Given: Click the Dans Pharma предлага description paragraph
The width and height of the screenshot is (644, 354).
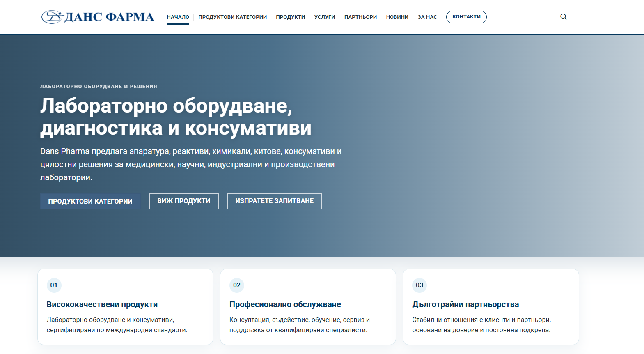Looking at the screenshot, I should 191,164.
